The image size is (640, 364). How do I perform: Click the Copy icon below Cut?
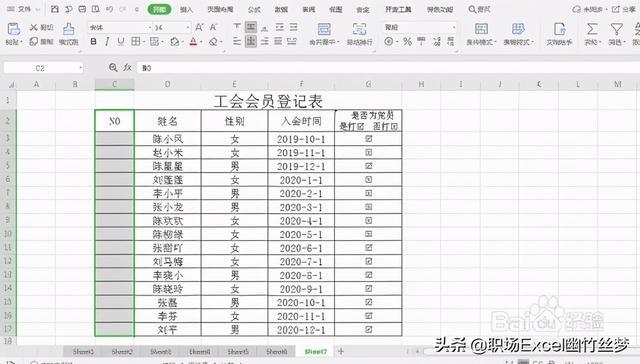pos(33,41)
